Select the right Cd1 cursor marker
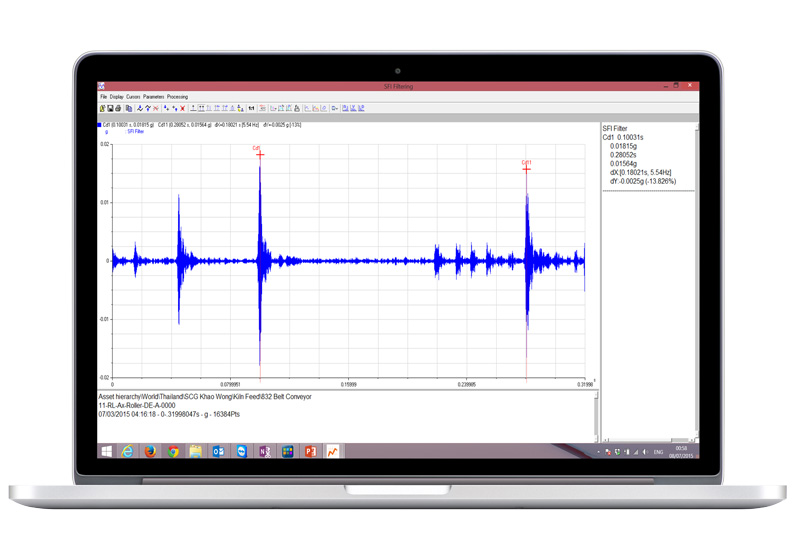Screen dimensions: 795x540 click(526, 168)
